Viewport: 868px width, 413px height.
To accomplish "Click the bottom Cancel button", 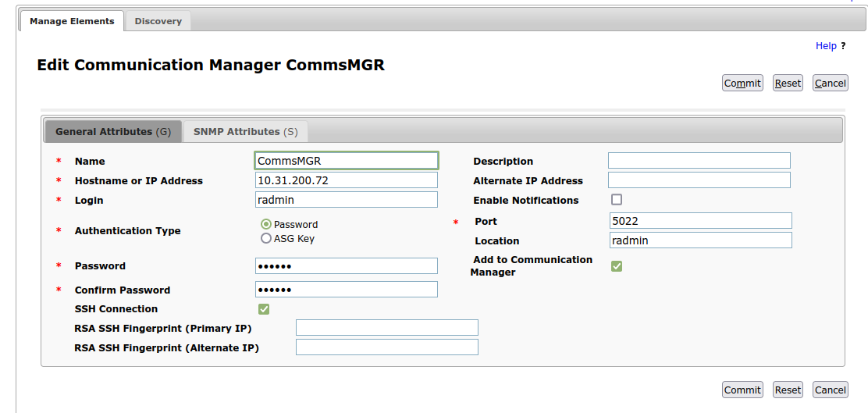I will coord(831,390).
